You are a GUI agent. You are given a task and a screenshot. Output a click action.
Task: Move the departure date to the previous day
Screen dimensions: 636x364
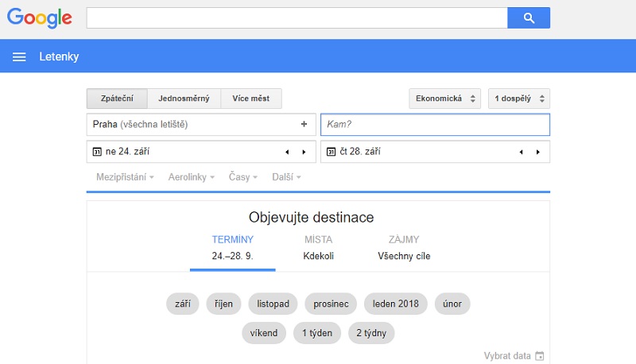pyautogui.click(x=287, y=152)
